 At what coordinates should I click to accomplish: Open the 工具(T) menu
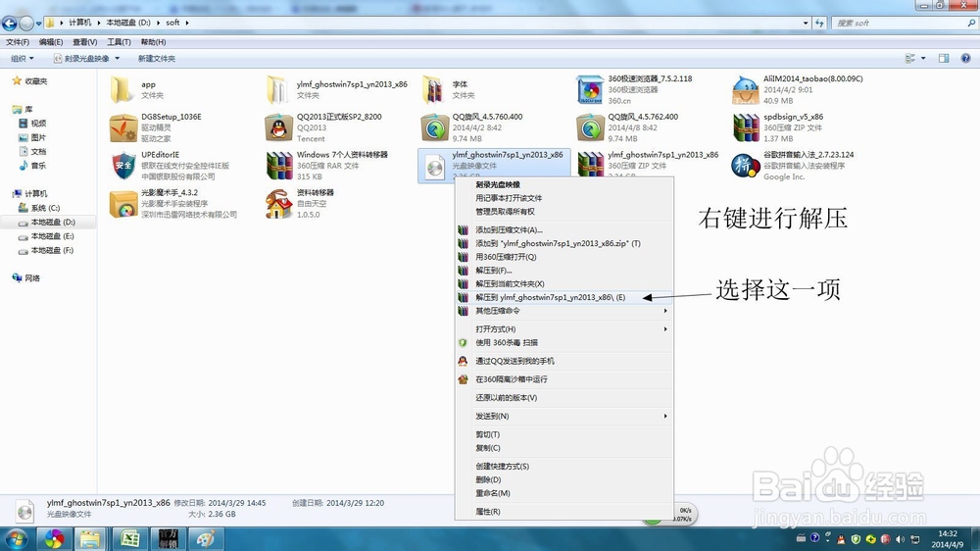coord(119,42)
